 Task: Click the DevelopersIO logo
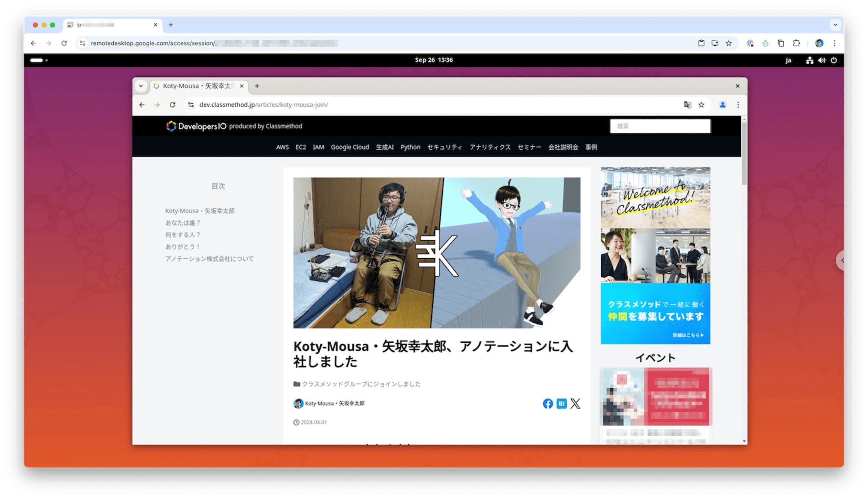(196, 126)
